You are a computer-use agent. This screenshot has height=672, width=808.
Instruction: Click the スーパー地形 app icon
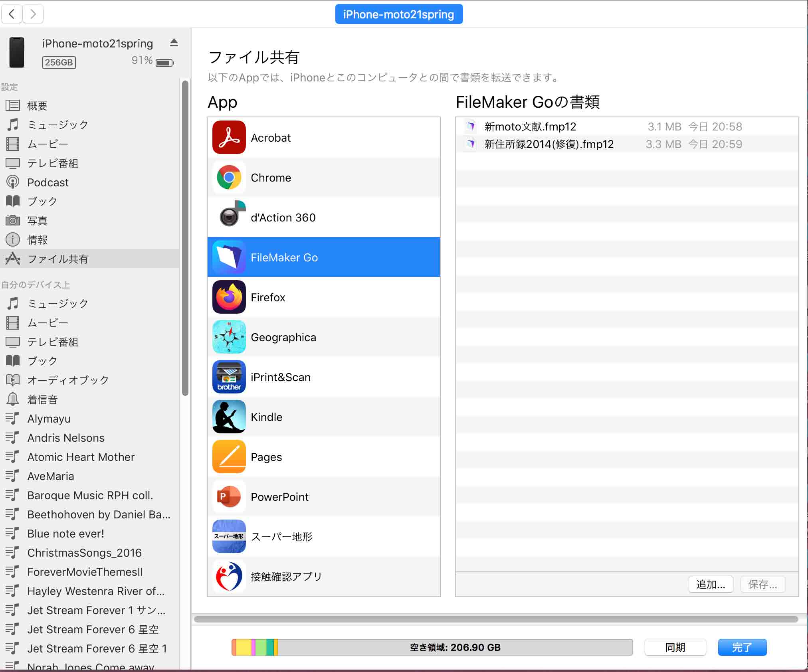pos(229,537)
